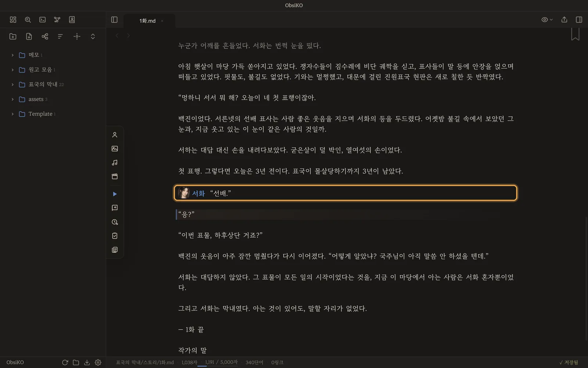Open the clipboard checklist icon
Viewport: 588px width, 368px height.
point(115,236)
